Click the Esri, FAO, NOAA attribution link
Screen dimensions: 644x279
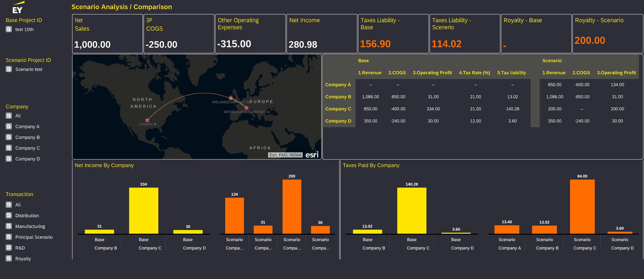click(285, 155)
